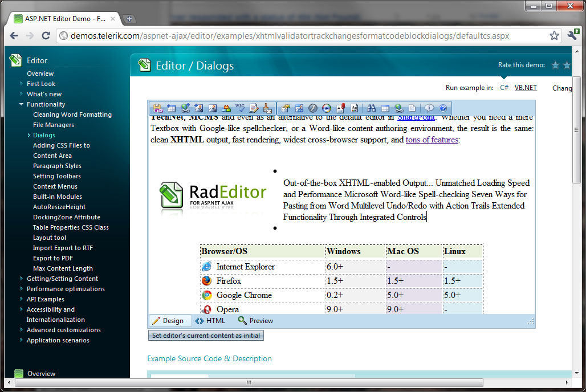Click the horizontal scrollbar thumb
The image size is (586, 392).
[x=249, y=382]
